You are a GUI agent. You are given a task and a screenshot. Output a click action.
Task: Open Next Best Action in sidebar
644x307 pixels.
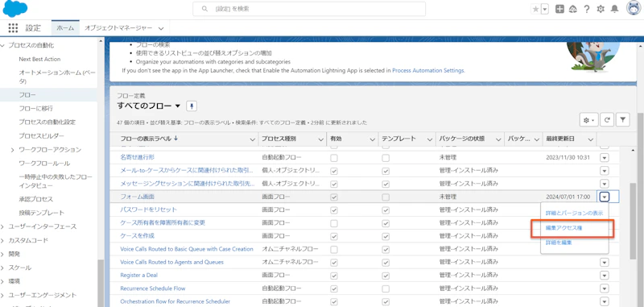coord(39,59)
